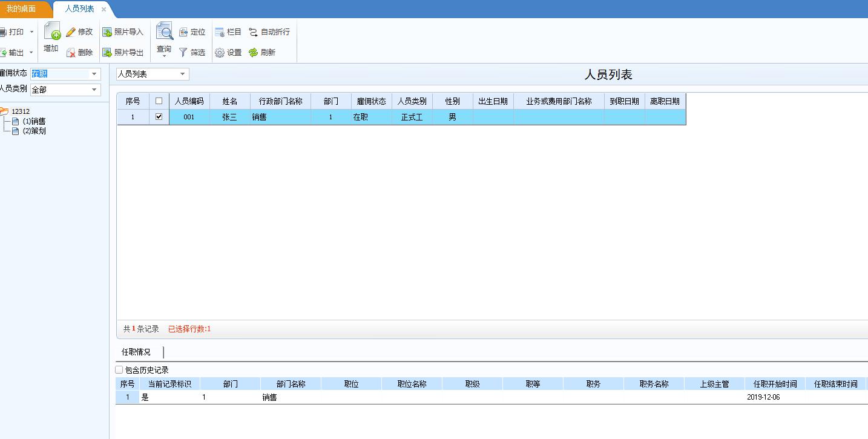Click the 雇佣状态 column header
Viewport: 868px width, 439px height.
[372, 101]
